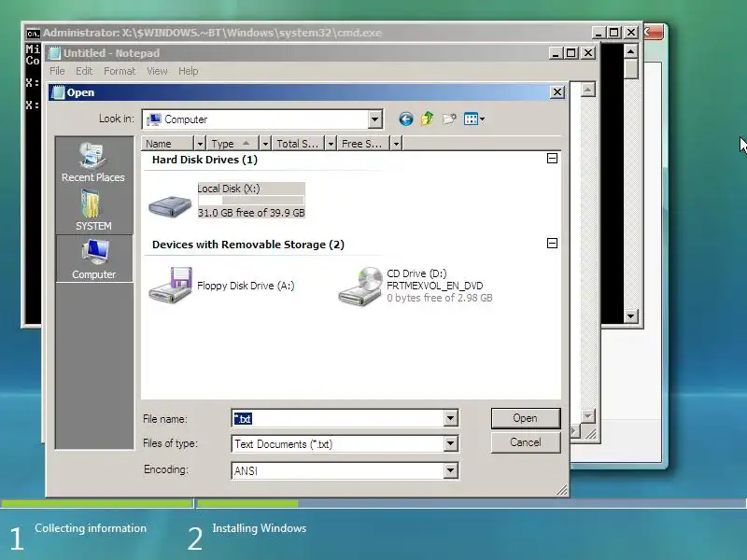The image size is (747, 560).
Task: Expand the Look in dropdown
Action: click(x=375, y=119)
